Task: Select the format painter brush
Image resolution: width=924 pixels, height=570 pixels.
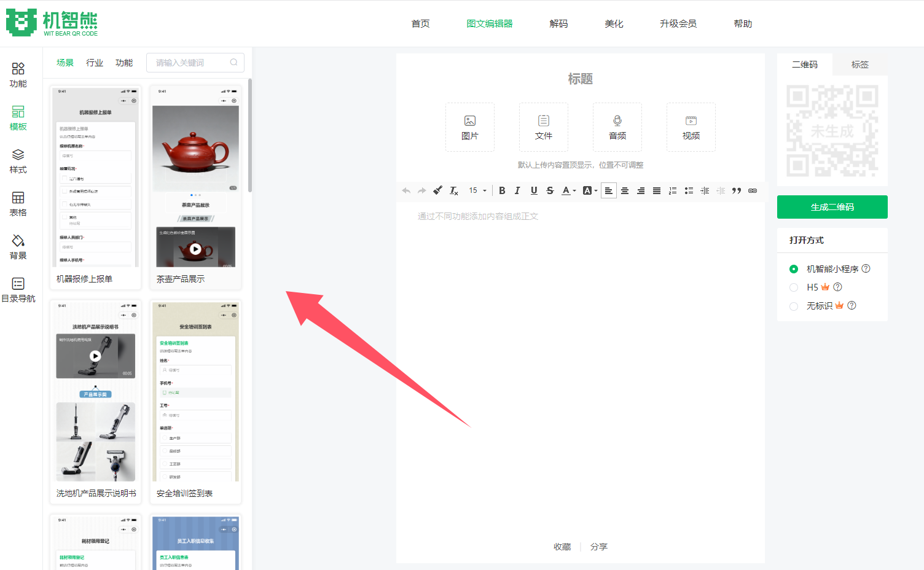Action: tap(437, 190)
